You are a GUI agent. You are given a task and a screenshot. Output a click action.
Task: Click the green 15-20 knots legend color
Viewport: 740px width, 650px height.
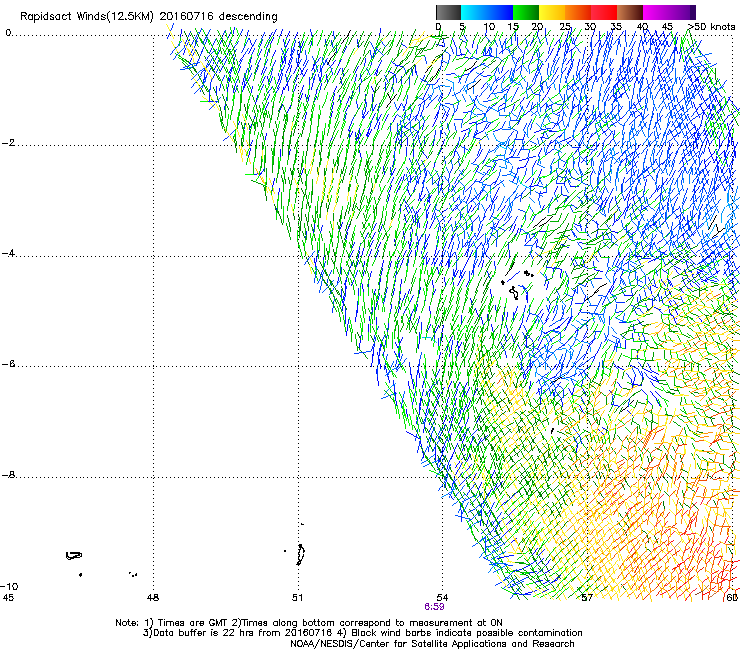tap(526, 12)
